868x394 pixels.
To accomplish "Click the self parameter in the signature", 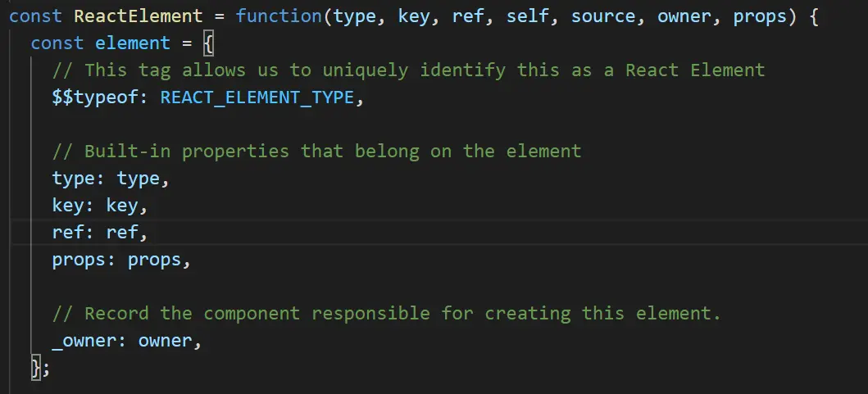I will [x=524, y=16].
